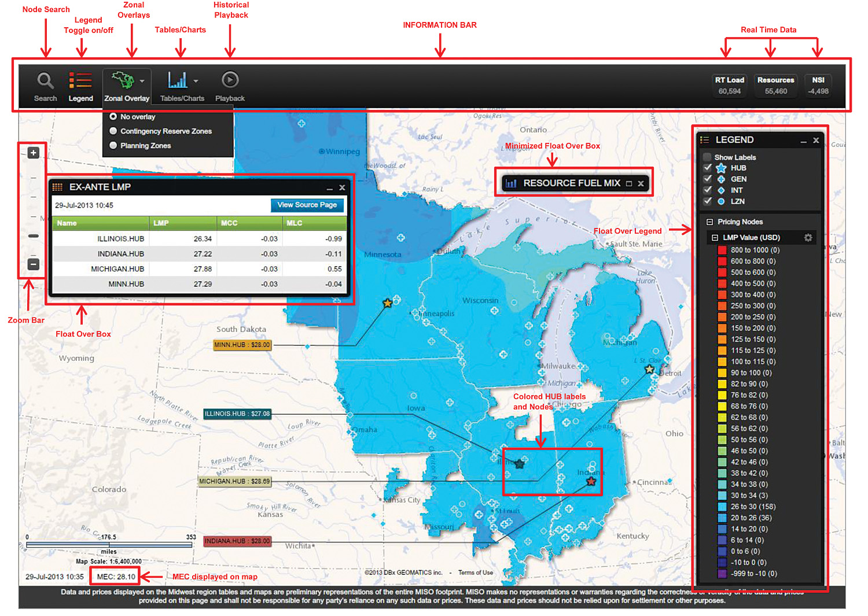Click the Zonal Overlay map icon
Image resolution: width=868 pixels, height=616 pixels.
[123, 80]
